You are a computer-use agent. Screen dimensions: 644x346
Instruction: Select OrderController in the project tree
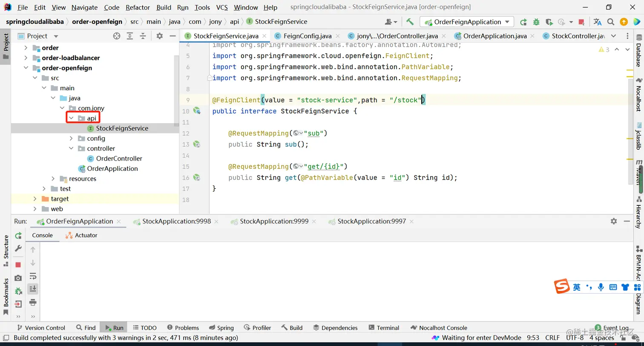coord(119,159)
